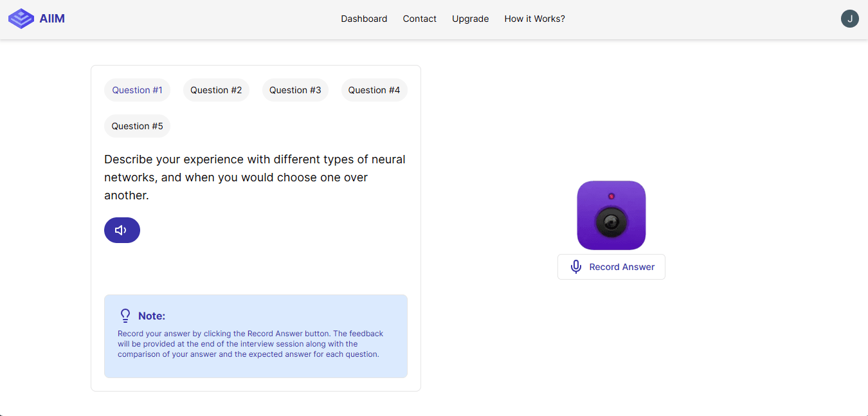
Task: Open How it Works? link
Action: pos(535,19)
